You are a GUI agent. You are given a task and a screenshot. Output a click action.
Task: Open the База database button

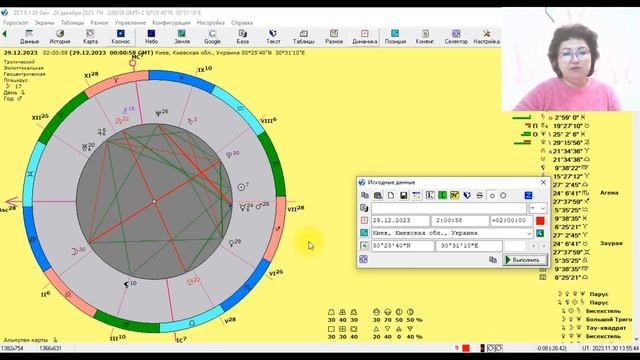[242, 37]
